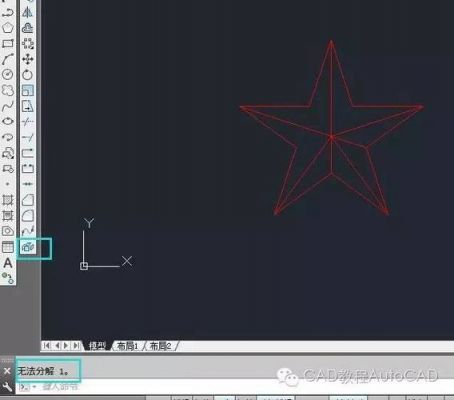Activate the Mirror modify tool
Image resolution: width=454 pixels, height=400 pixels.
click(x=28, y=12)
